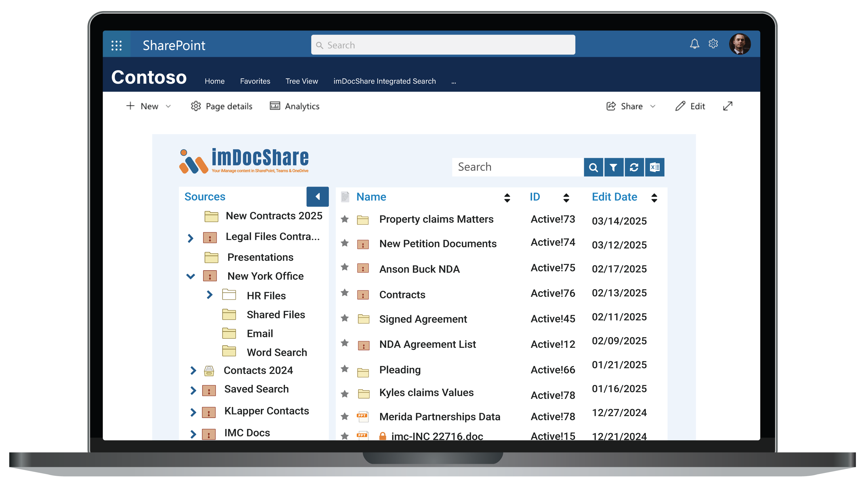Export results to Excel
The height and width of the screenshot is (504, 863).
654,167
